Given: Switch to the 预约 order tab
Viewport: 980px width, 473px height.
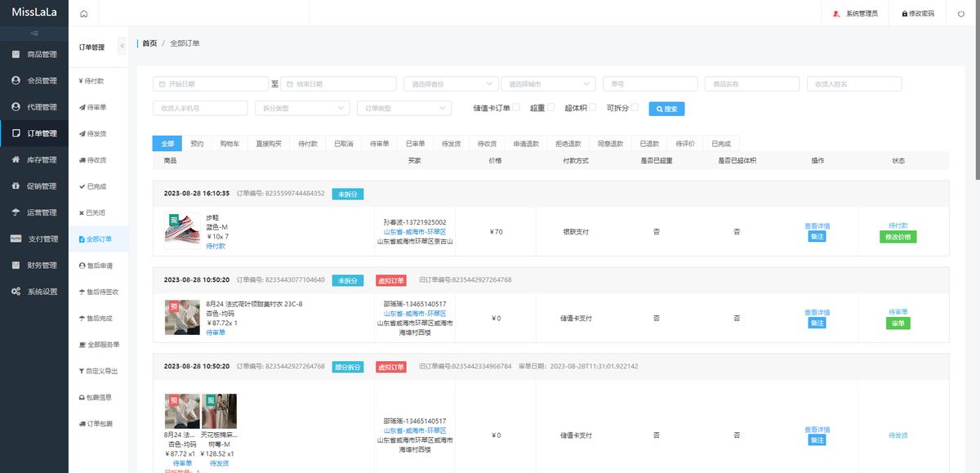Looking at the screenshot, I should (x=197, y=144).
